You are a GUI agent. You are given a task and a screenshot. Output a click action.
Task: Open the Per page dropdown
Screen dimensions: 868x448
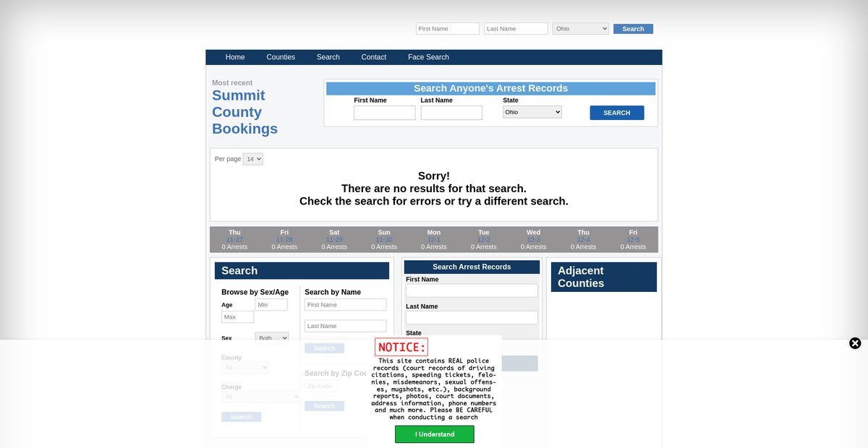253,159
